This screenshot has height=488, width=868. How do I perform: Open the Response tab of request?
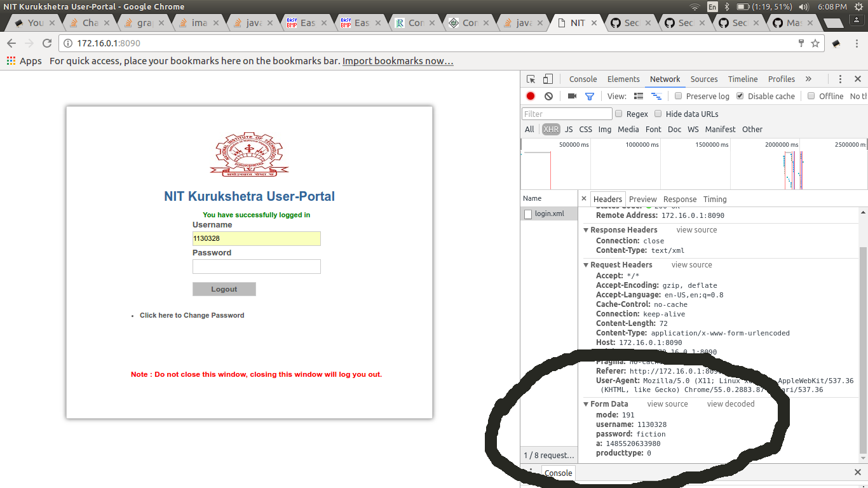pos(680,200)
